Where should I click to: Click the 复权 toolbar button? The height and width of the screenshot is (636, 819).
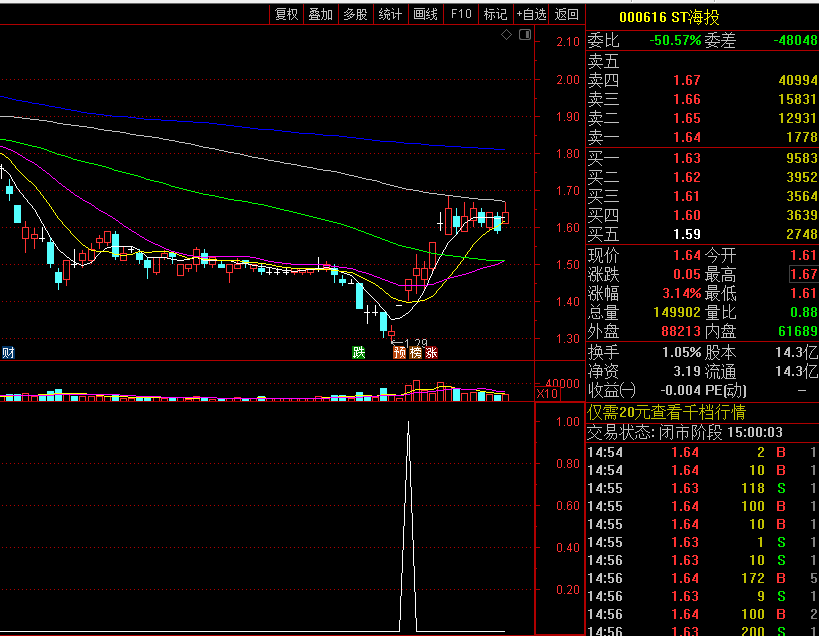click(286, 14)
